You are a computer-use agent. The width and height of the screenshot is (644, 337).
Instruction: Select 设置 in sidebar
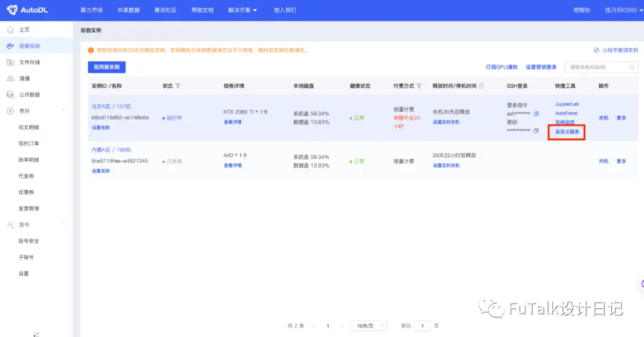click(x=24, y=274)
